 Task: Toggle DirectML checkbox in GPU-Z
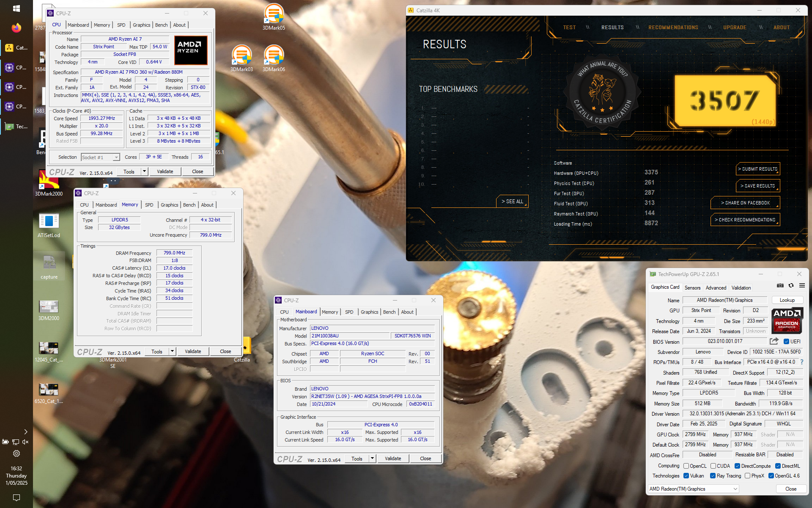click(x=778, y=466)
